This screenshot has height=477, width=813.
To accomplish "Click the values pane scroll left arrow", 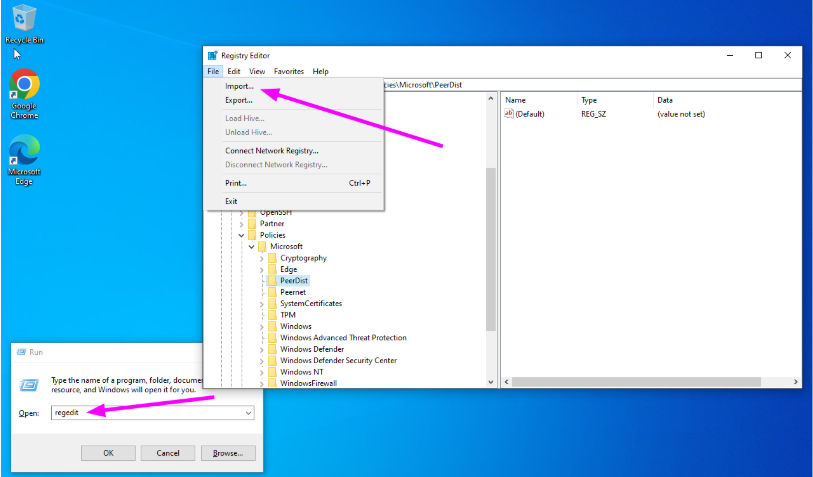I will tap(507, 382).
